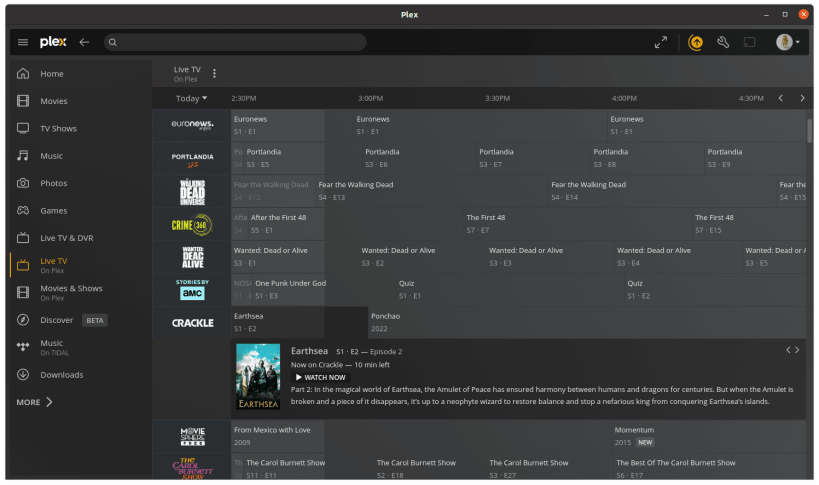Viewport: 819px width, 485px height.
Task: Select Quiz S1 E2 program
Action: coord(715,290)
